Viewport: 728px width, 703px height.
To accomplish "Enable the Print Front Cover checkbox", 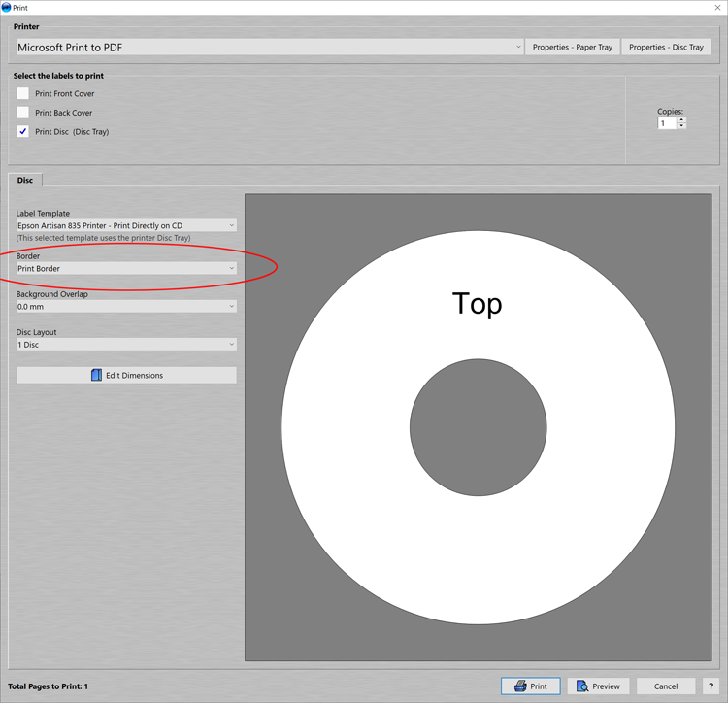I will point(23,94).
